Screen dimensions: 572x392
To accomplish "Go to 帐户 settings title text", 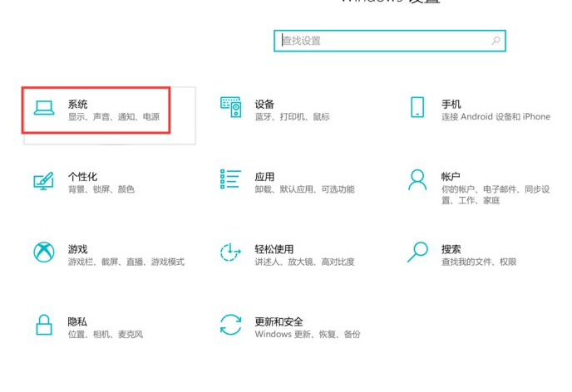I will [451, 176].
